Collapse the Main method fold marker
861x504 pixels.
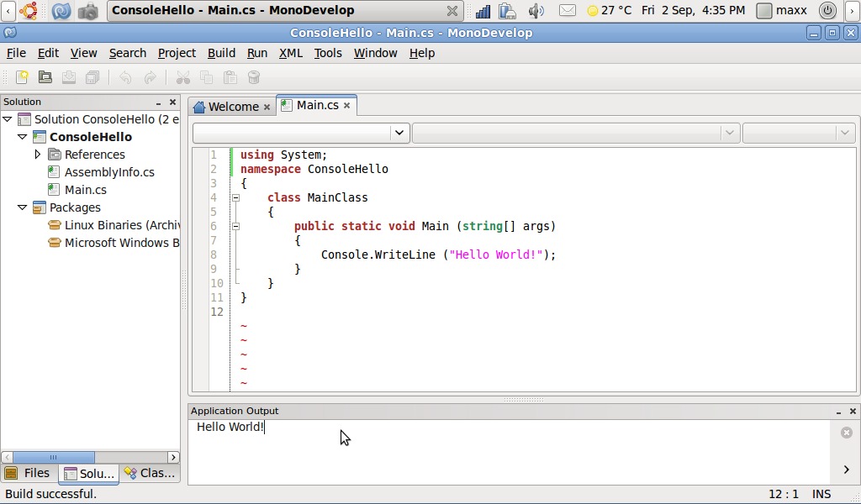pyautogui.click(x=235, y=226)
